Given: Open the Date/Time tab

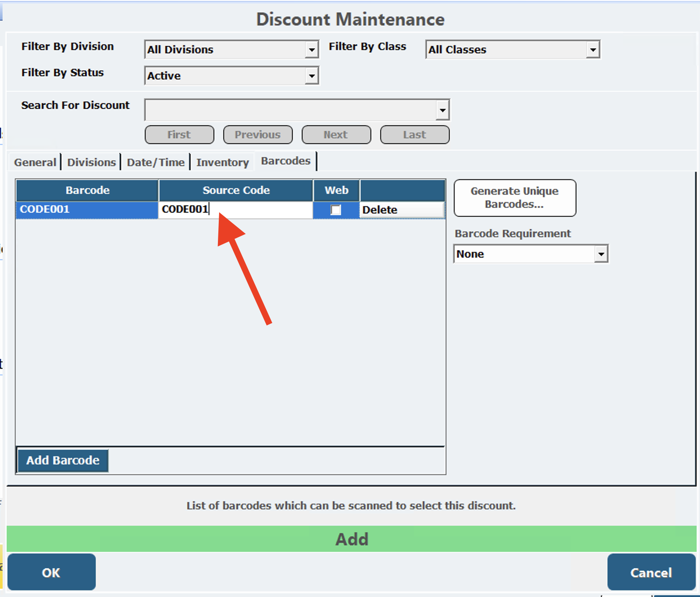Looking at the screenshot, I should (x=156, y=162).
